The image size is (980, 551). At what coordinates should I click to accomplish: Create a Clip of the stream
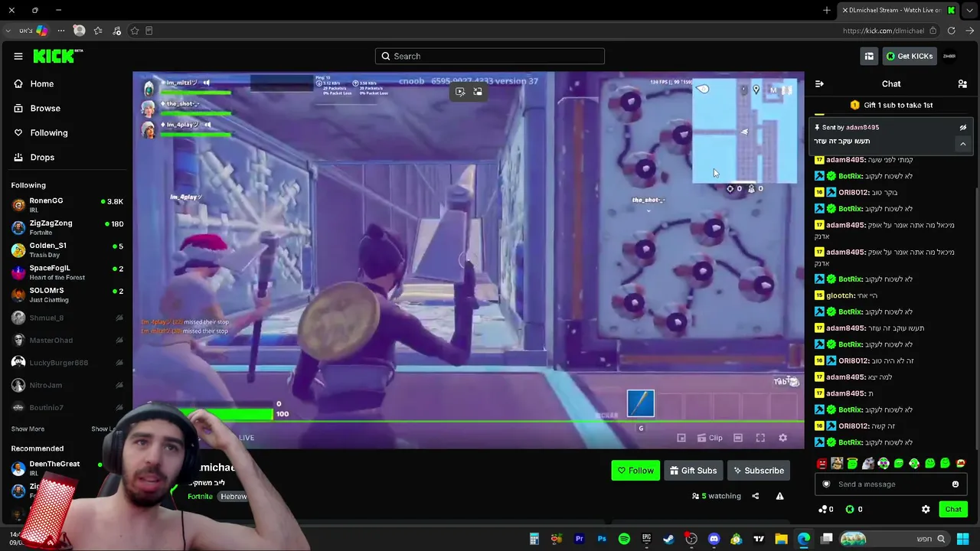click(x=710, y=438)
